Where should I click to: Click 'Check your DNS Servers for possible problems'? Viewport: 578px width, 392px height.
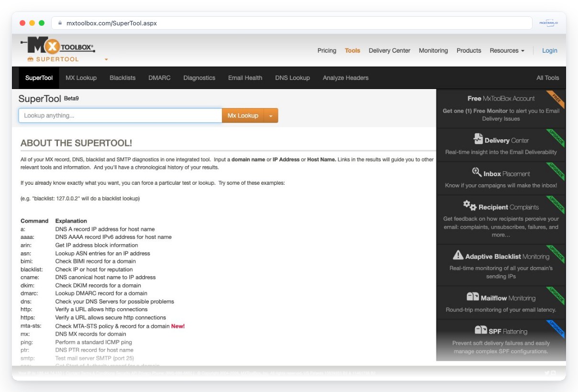pos(115,302)
